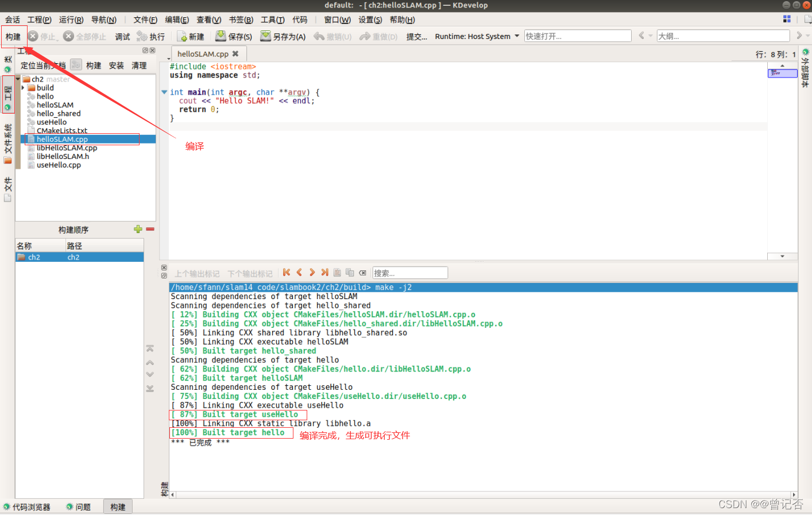Open the 类 classes side tab
This screenshot has height=515, width=812.
coord(7,64)
